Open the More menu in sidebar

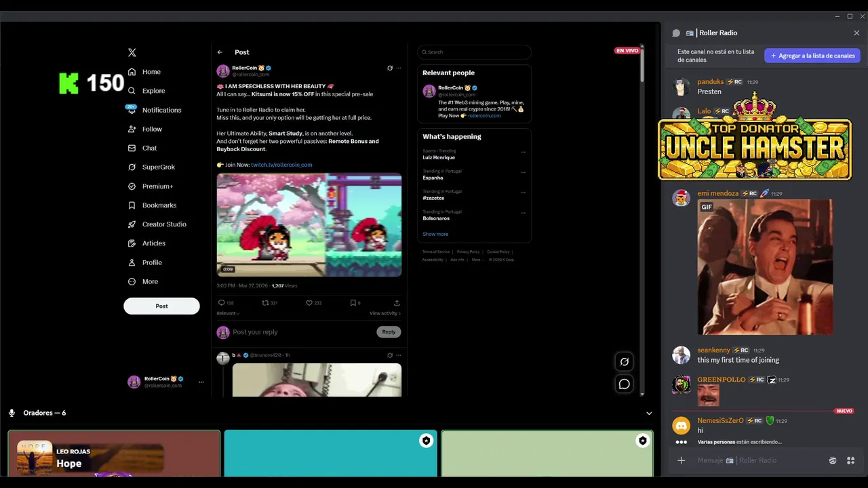[x=143, y=281]
